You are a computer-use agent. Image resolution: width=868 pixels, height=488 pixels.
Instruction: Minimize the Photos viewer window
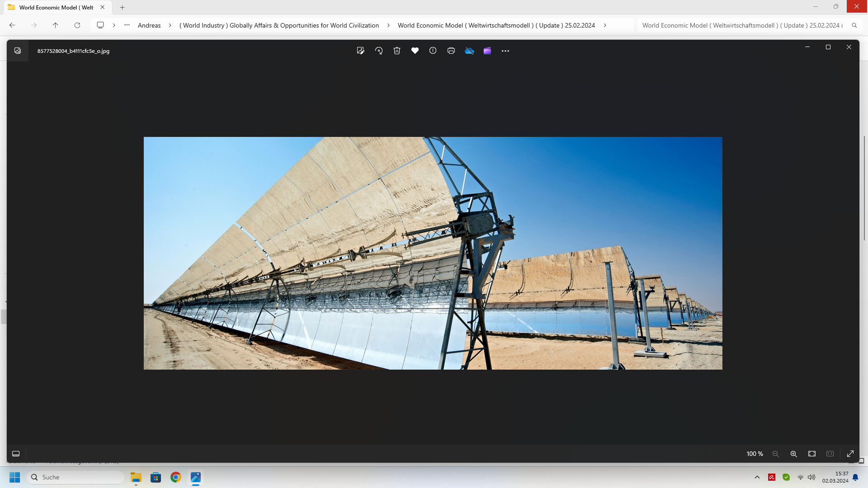(x=807, y=47)
